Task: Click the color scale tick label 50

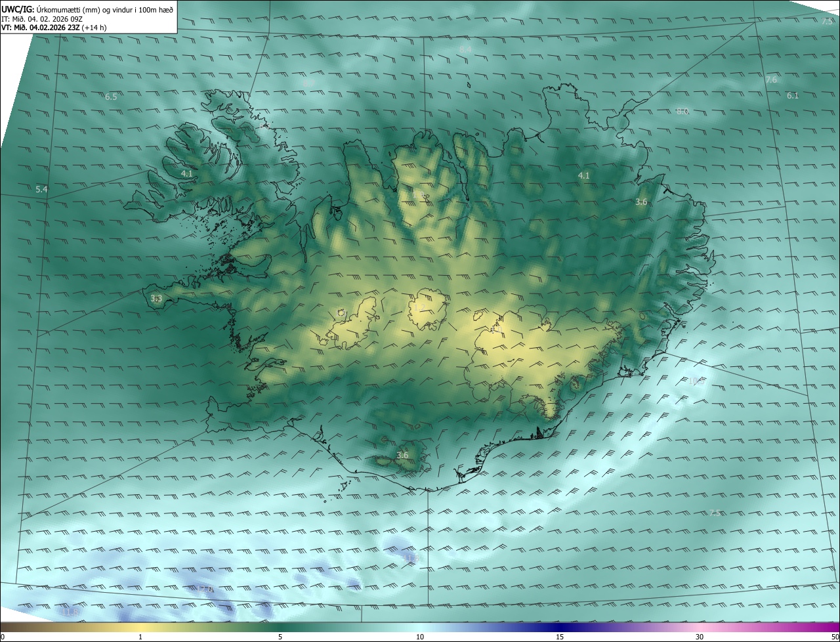Action: tap(835, 637)
